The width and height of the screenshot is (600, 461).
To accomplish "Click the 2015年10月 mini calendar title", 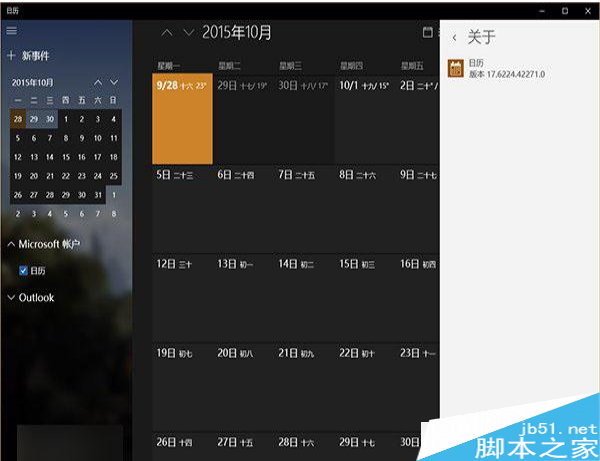I will (33, 83).
